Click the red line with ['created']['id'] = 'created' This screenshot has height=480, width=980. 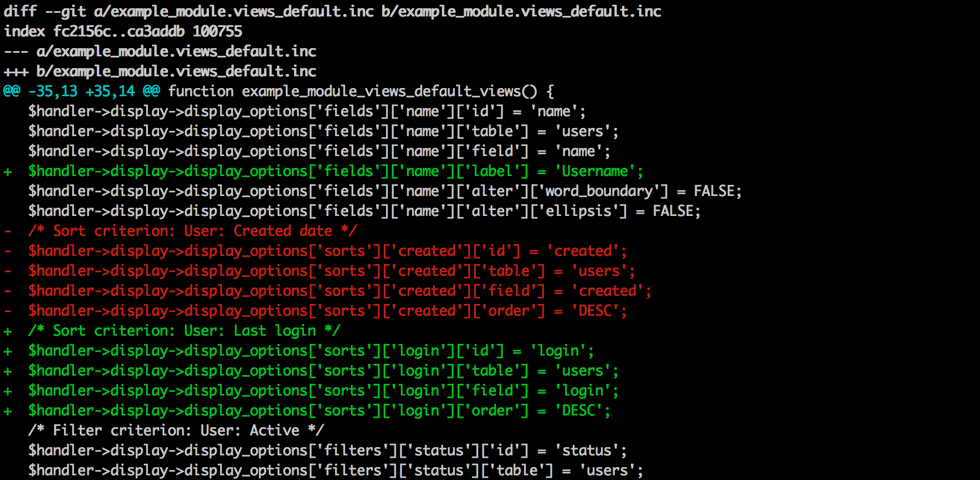click(x=327, y=251)
